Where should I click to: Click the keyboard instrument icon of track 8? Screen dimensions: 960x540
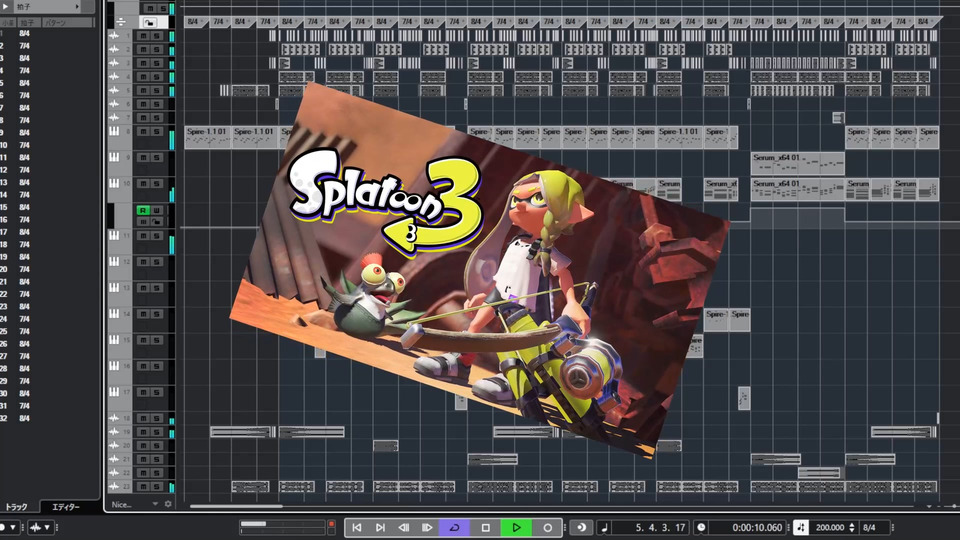[114, 131]
